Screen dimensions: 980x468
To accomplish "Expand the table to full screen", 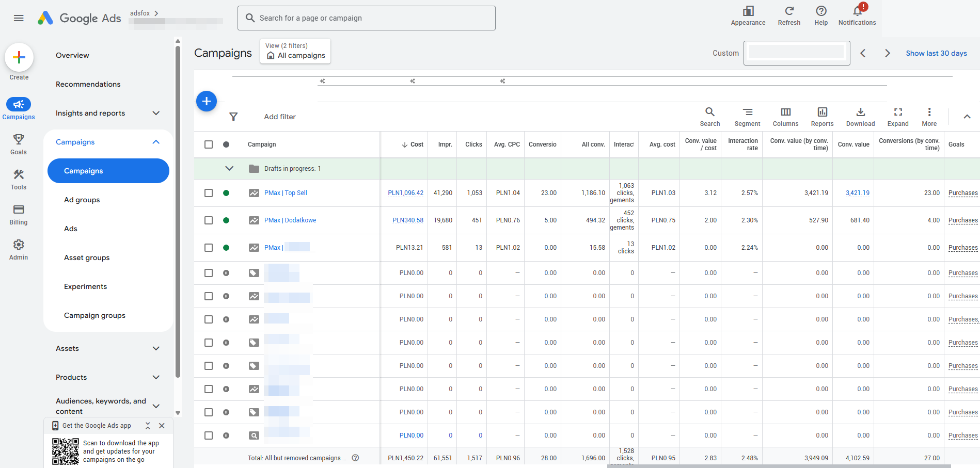I will 898,117.
